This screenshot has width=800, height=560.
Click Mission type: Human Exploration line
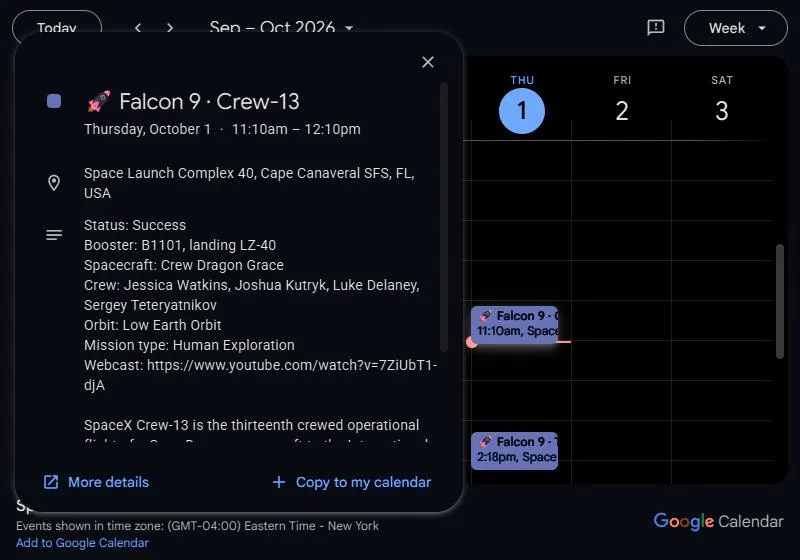tap(189, 345)
